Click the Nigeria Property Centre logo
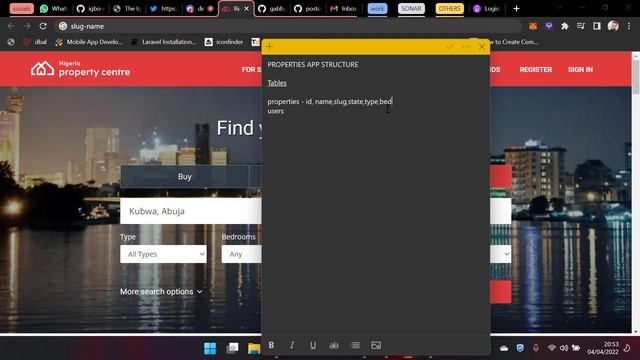 80,69
